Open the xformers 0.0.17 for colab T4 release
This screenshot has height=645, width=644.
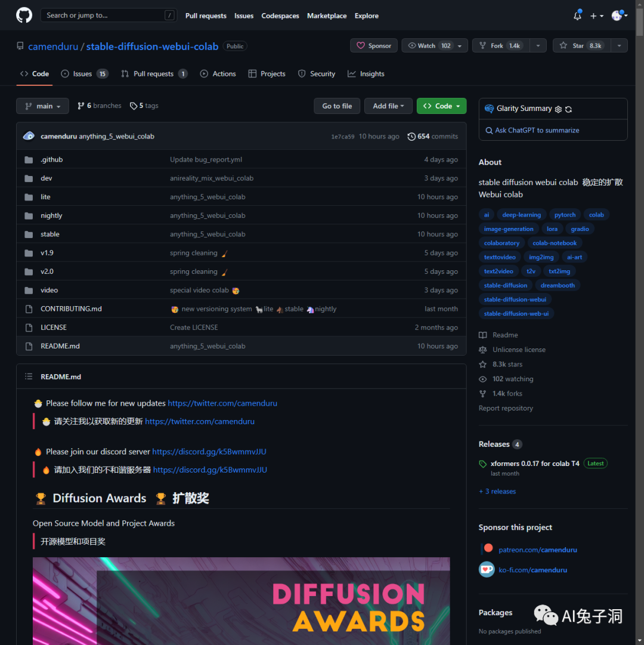[535, 464]
